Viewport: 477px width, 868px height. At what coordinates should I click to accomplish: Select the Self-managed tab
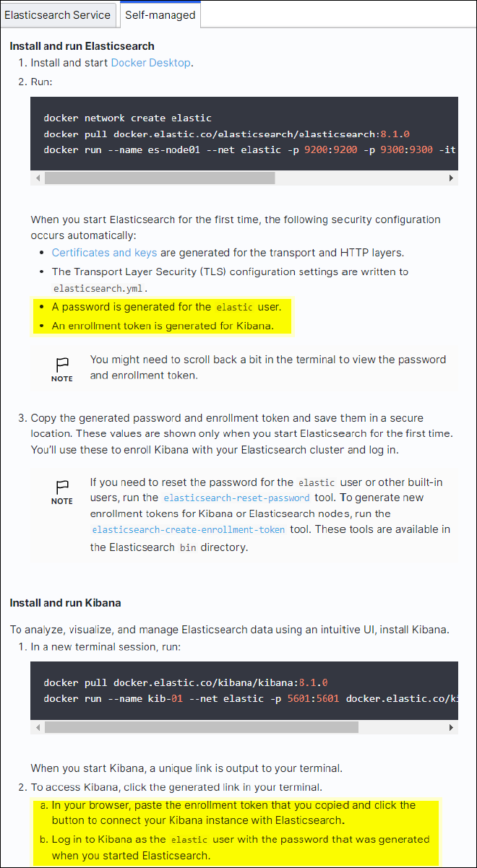tap(160, 14)
